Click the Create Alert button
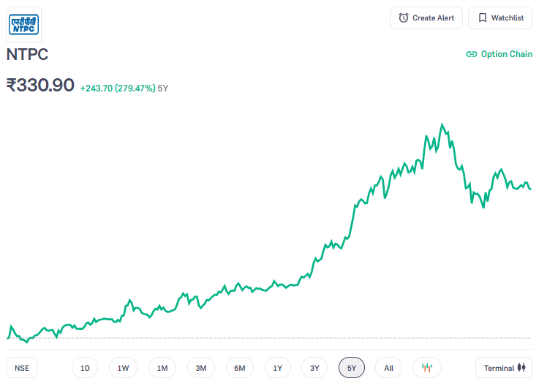This screenshot has height=392, width=547. [426, 18]
